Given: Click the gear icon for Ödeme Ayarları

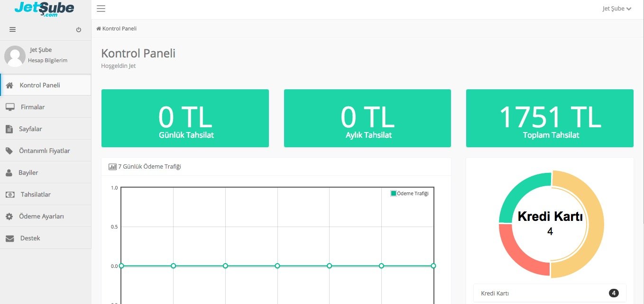Looking at the screenshot, I should (9, 217).
